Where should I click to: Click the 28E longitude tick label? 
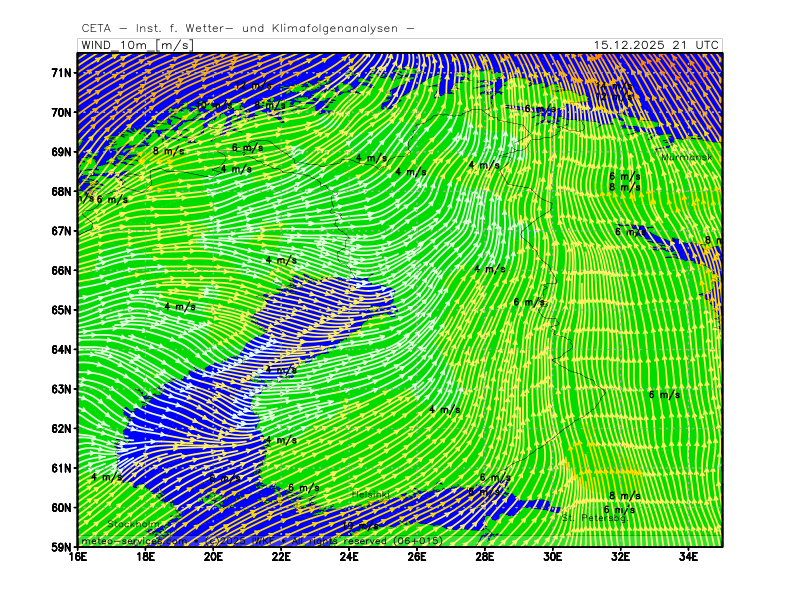click(x=484, y=558)
